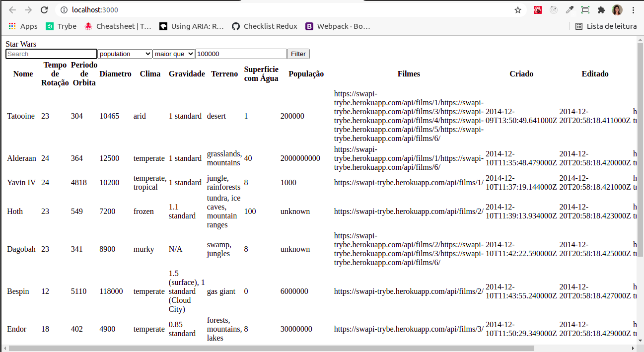Click the Filter button

[x=298, y=54]
